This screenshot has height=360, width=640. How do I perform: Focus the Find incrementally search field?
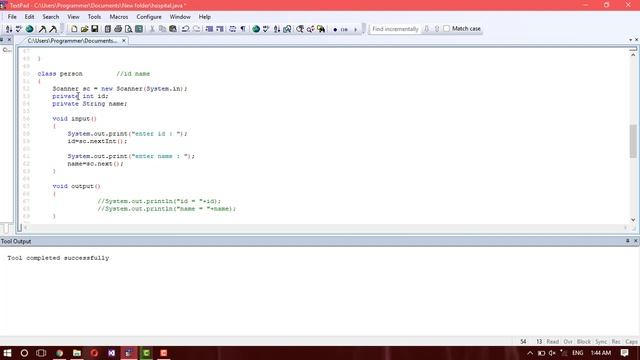(395, 29)
